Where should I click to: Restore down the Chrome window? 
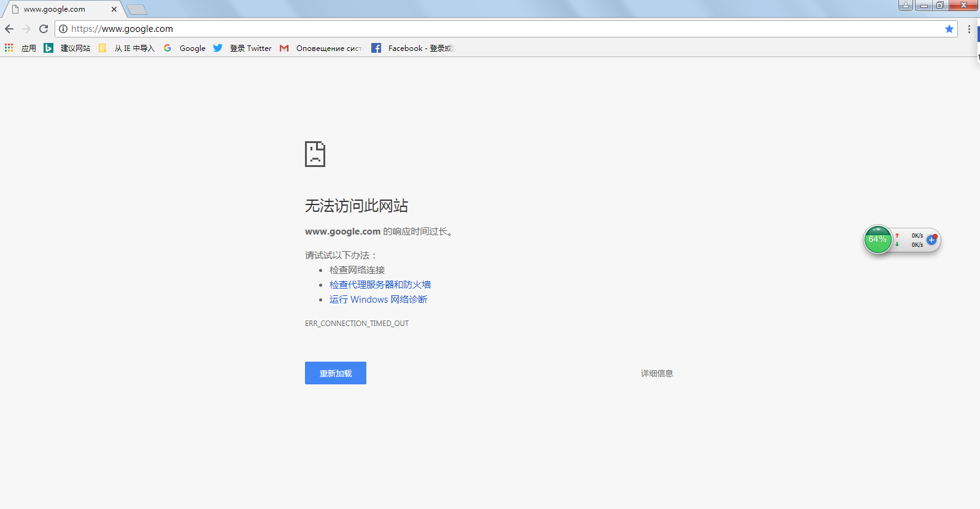point(939,6)
